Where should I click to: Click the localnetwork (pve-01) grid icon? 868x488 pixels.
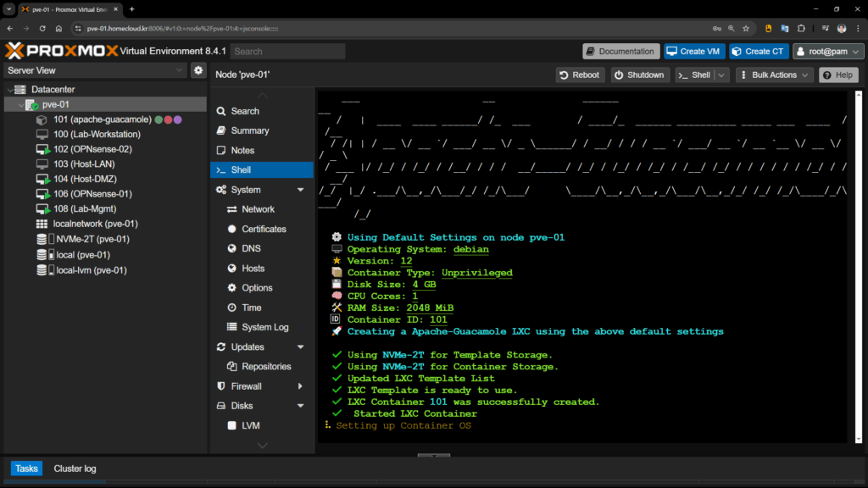[x=42, y=224]
